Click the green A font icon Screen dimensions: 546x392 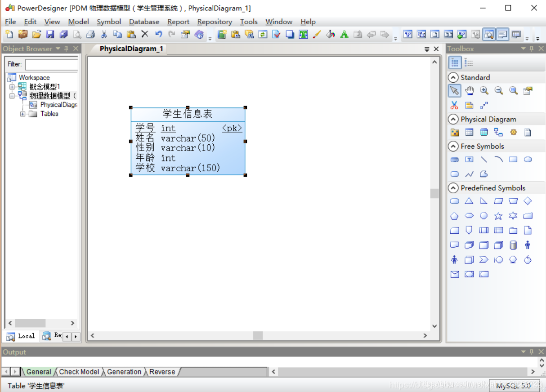344,34
